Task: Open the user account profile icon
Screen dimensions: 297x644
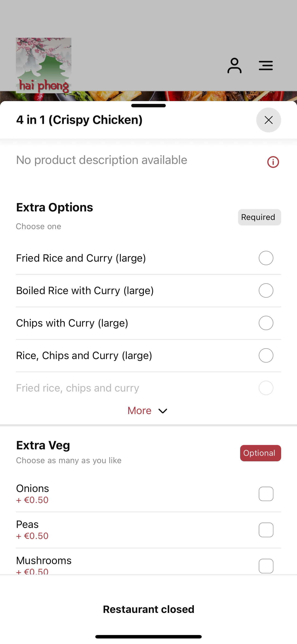Action: point(234,65)
